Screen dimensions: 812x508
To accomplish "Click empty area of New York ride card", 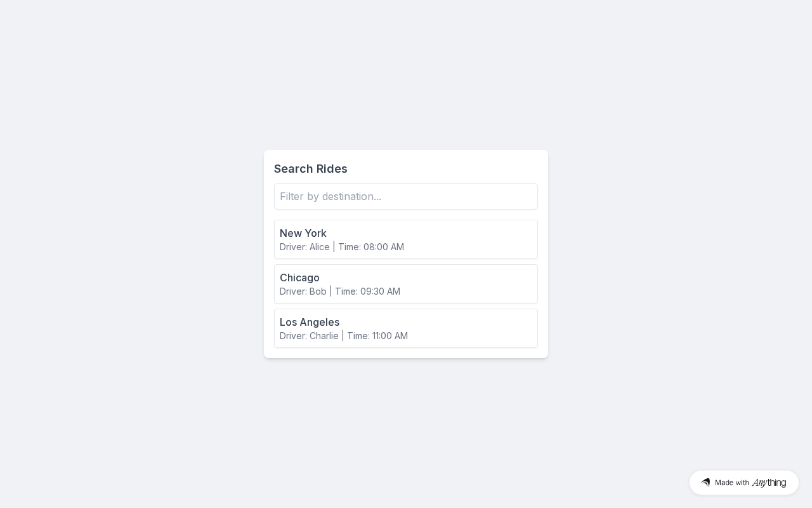I will pos(482,239).
